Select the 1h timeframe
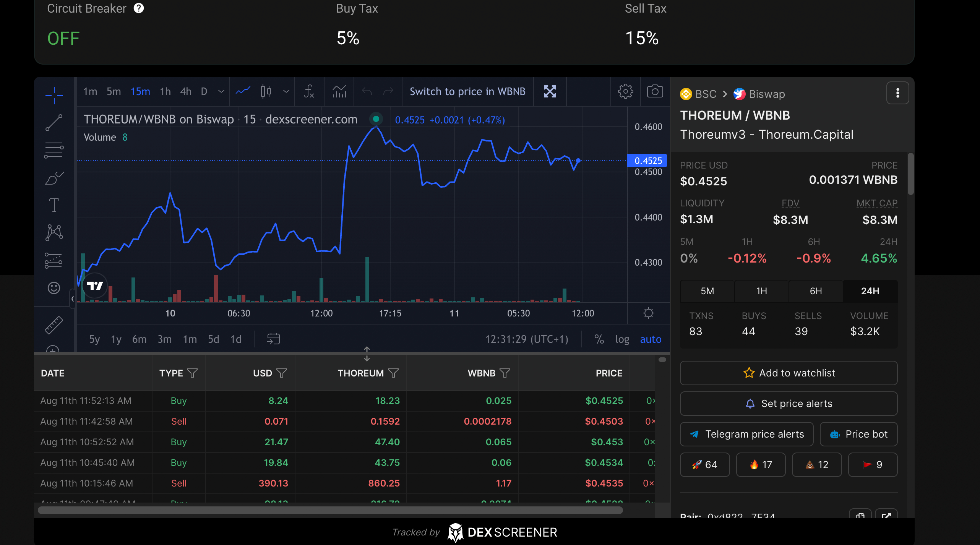 click(165, 91)
